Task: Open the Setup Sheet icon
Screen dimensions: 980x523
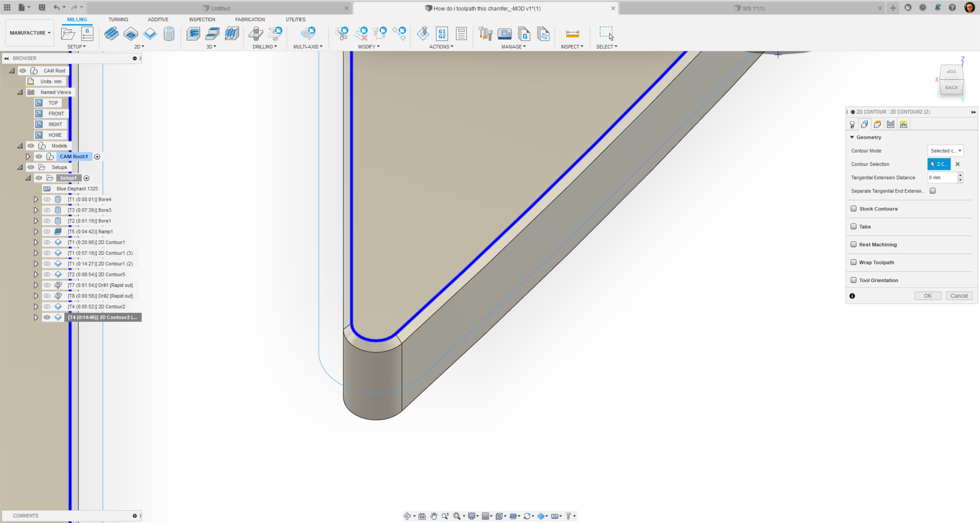Action: coord(461,33)
